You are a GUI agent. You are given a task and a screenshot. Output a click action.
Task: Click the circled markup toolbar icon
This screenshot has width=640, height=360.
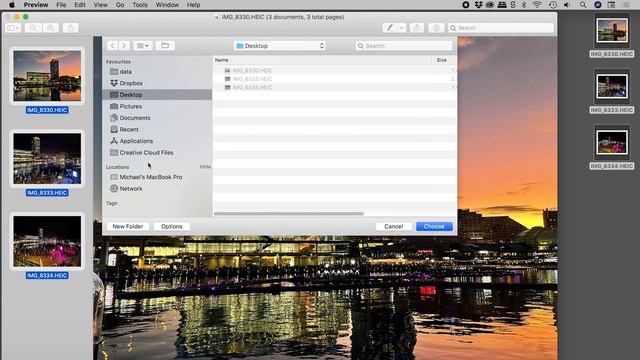coord(436,28)
